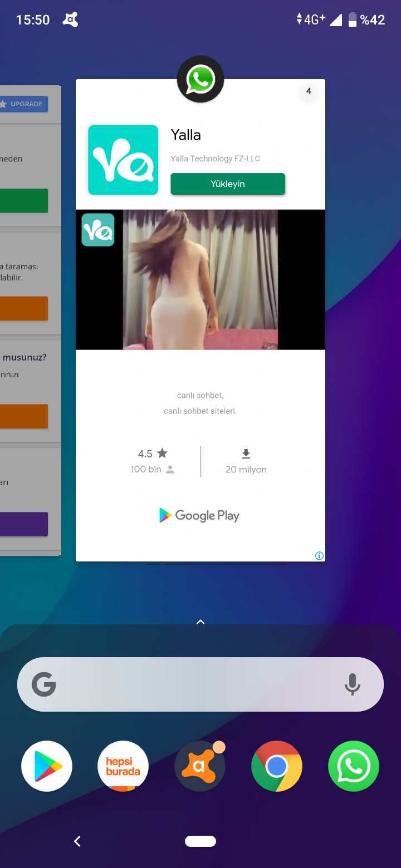The height and width of the screenshot is (868, 401).
Task: Open the Hepsiburada dock icon
Action: click(123, 766)
